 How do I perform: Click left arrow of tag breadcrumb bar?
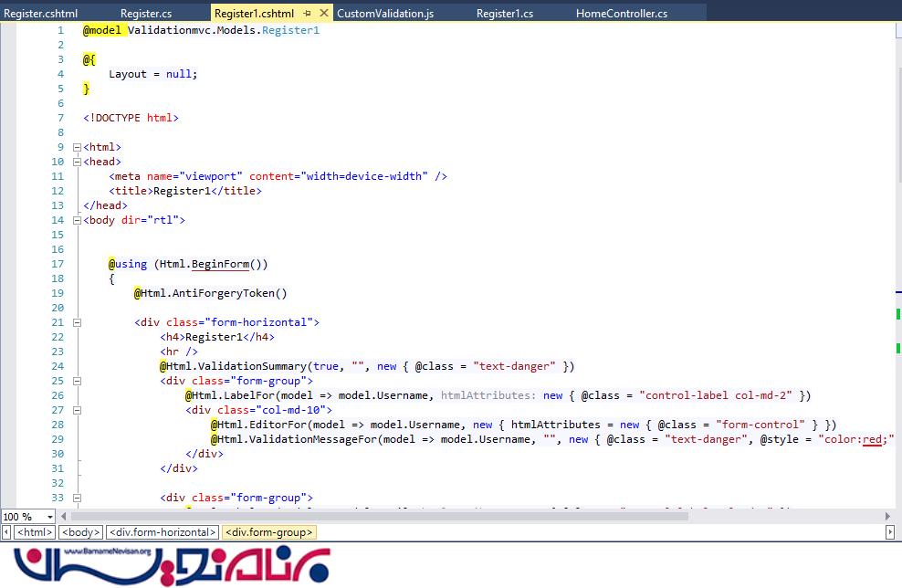pos(6,532)
